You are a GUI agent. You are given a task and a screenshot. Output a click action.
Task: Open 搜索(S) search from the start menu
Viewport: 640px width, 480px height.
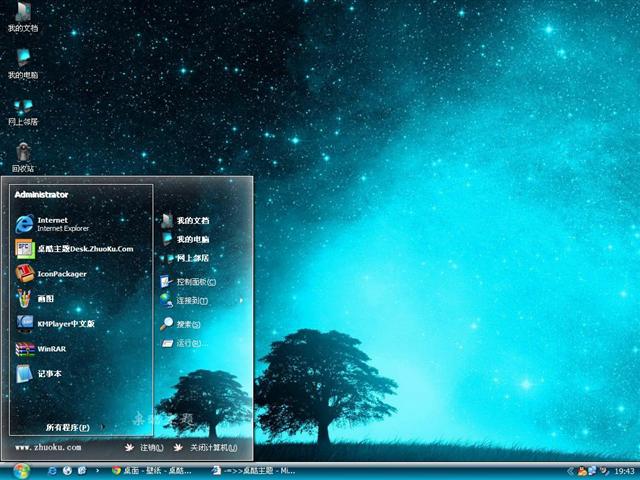(x=180, y=324)
